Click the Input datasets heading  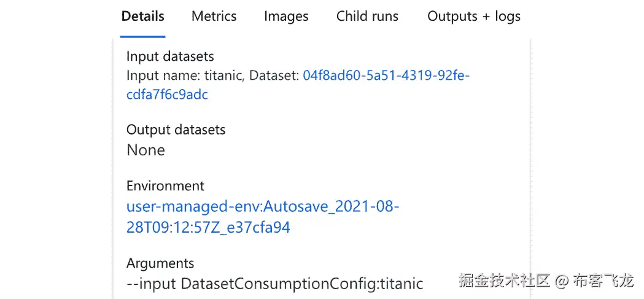[x=170, y=56]
